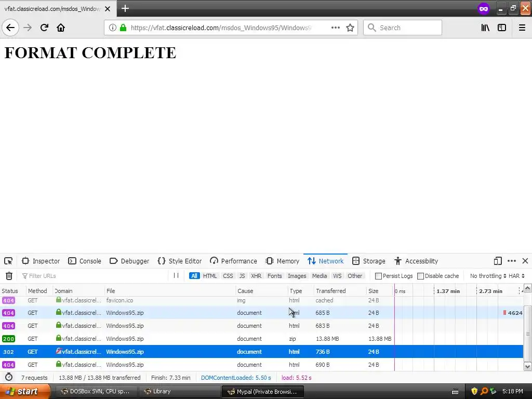Open a new tab with plus button
Viewport: 532px width, 399px height.
tap(125, 8)
